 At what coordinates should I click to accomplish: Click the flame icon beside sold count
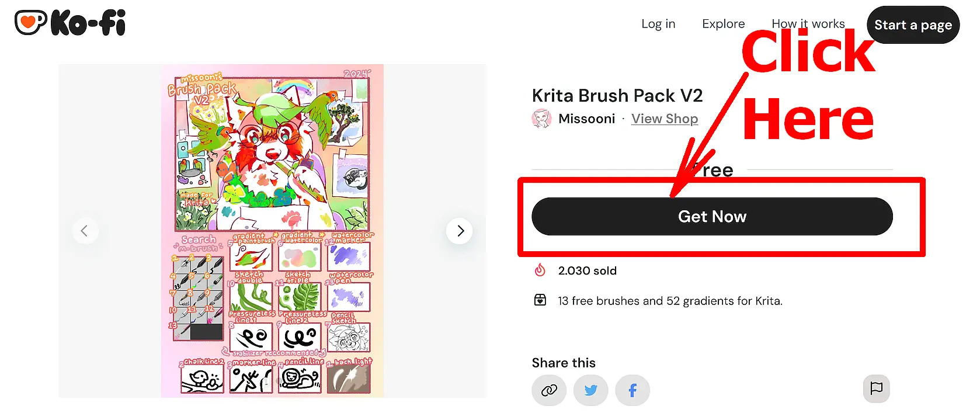tap(540, 270)
